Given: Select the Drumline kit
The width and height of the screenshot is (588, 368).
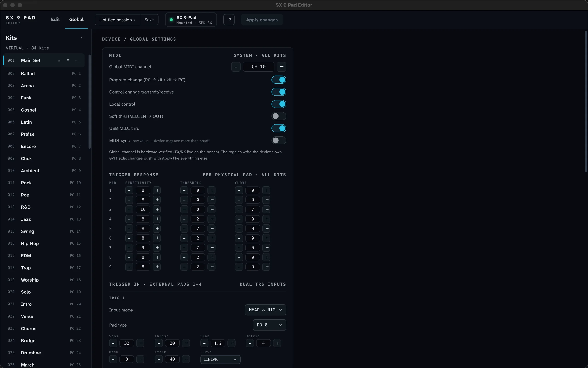Looking at the screenshot, I should (x=44, y=353).
